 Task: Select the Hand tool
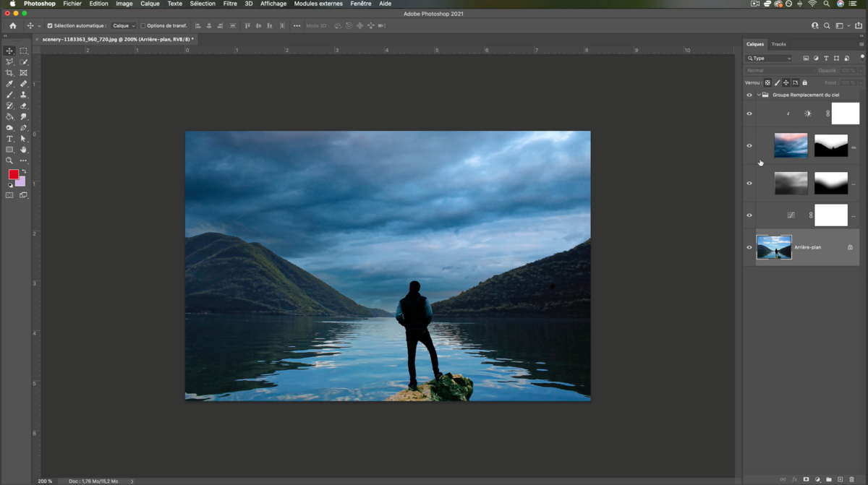click(x=23, y=150)
